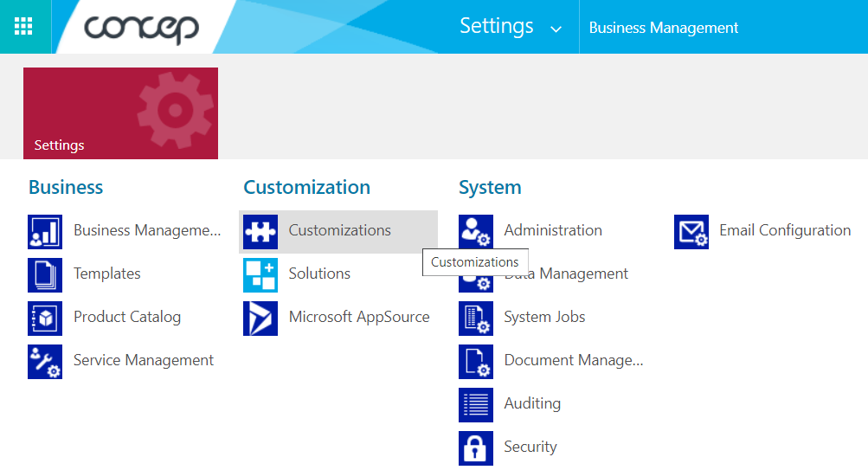Open the Microsoft AppSource link

coord(359,317)
